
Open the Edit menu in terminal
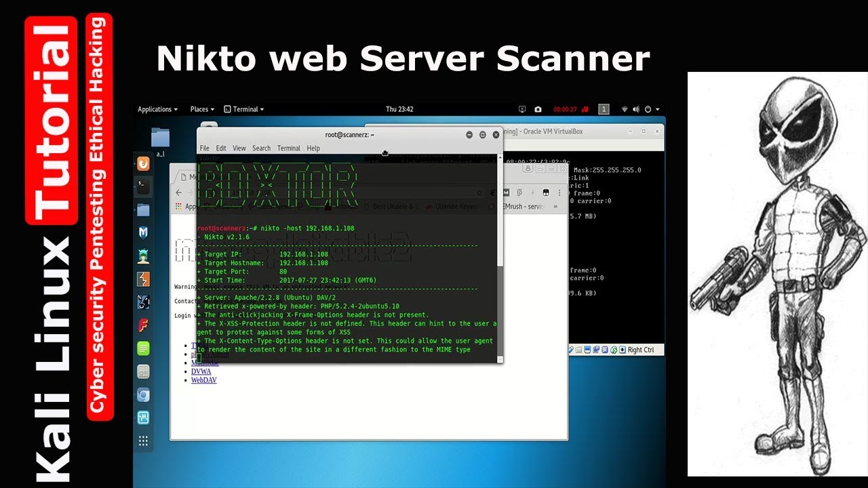(x=221, y=148)
